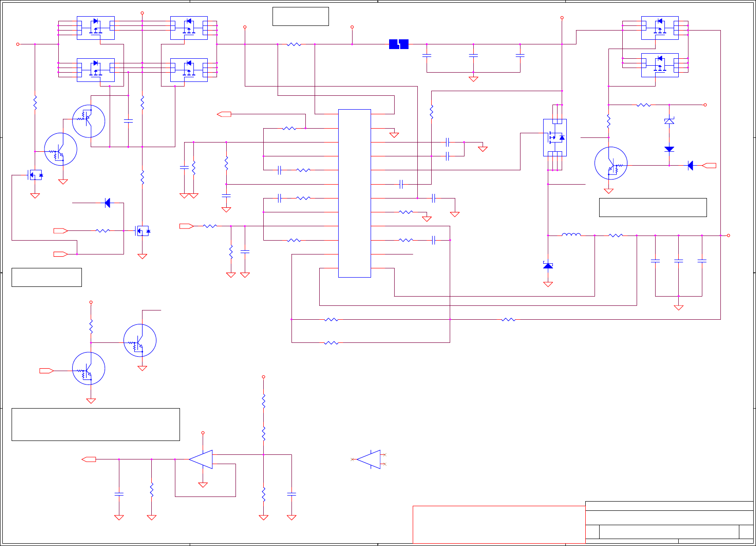Select the zener diode in upper-right circuit
The height and width of the screenshot is (546, 756).
point(669,121)
